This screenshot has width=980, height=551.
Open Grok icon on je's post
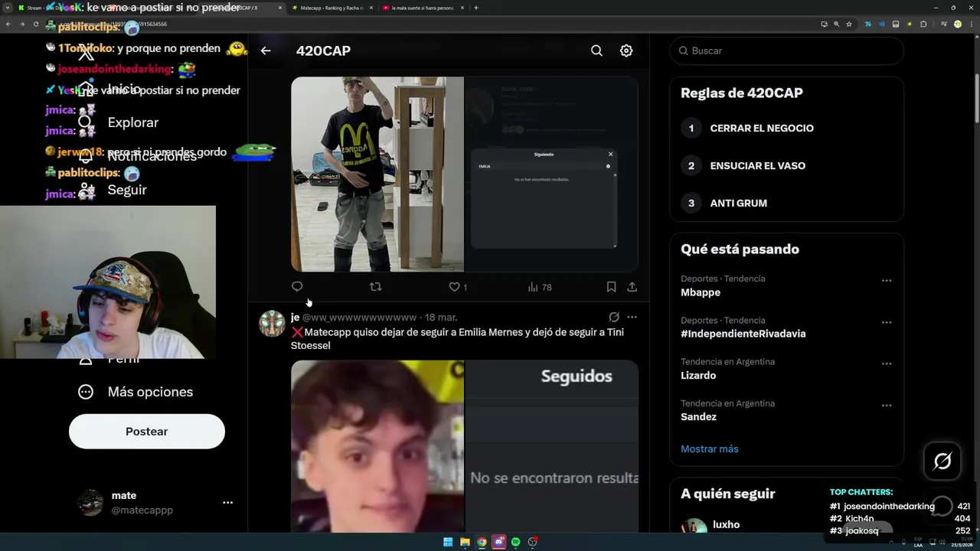[614, 317]
